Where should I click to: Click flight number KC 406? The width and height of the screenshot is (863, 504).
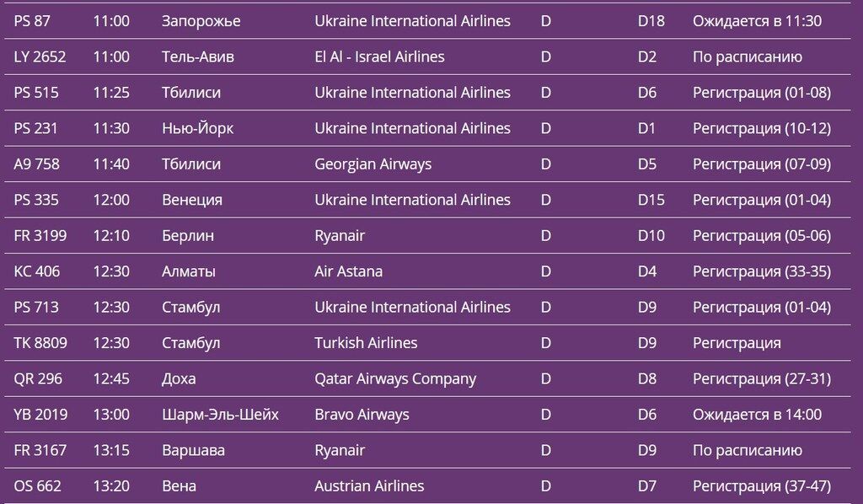click(x=37, y=271)
